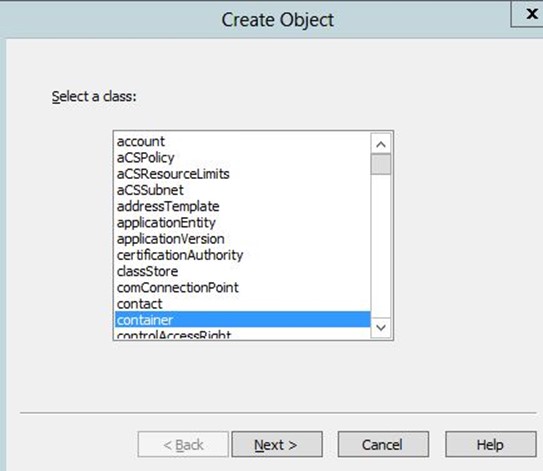Image resolution: width=543 pixels, height=471 pixels.
Task: Pick certificationAuthority in the list
Action: pos(242,255)
